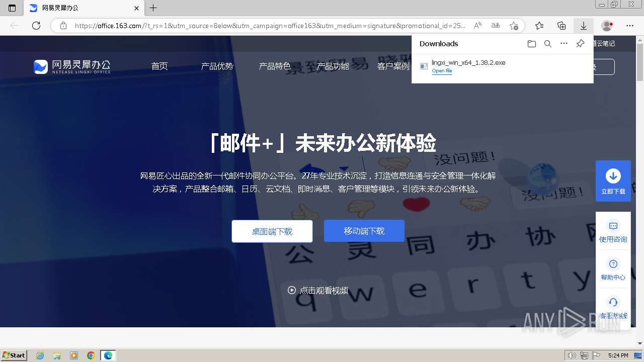Click the lingxi_win_x64_1.38.2.exe file name
Screen dimensions: 644x362
[x=468, y=63]
